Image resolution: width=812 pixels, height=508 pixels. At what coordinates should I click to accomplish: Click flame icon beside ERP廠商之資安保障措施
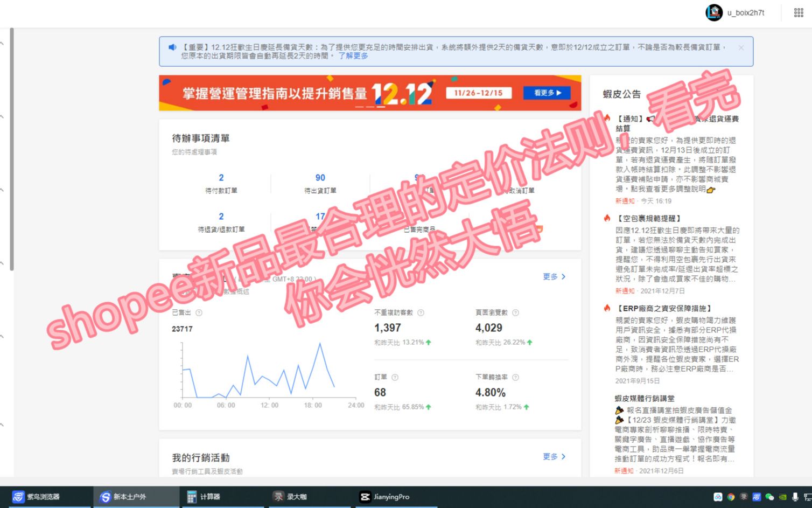tap(607, 308)
